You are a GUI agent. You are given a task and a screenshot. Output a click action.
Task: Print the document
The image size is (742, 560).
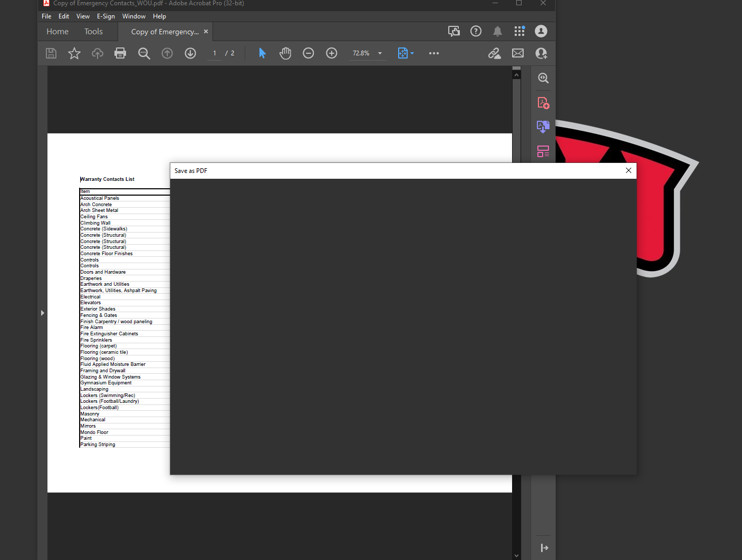point(120,53)
